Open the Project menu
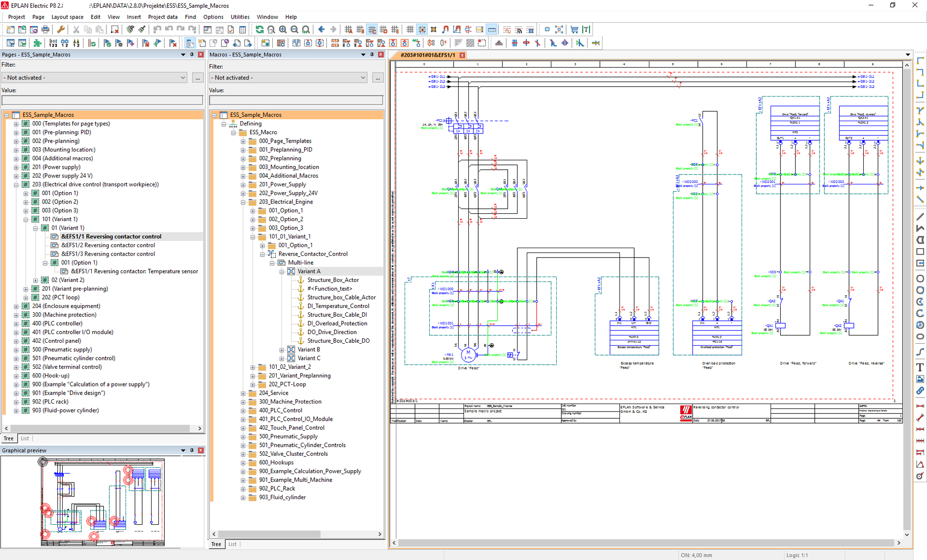927x560 pixels. 17,17
